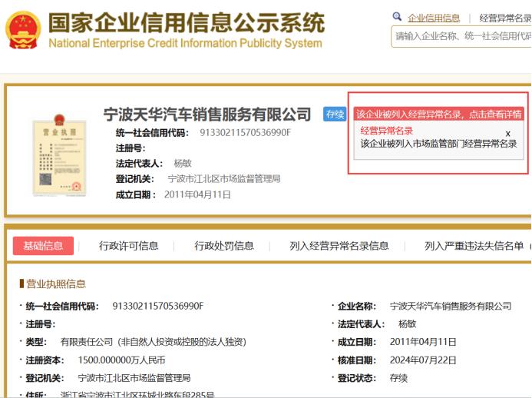Switch to the 基础信息 tab

point(43,246)
